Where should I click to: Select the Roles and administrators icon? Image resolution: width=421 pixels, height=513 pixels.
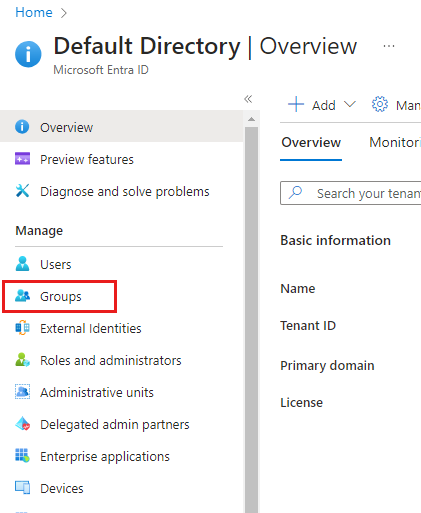tap(22, 360)
